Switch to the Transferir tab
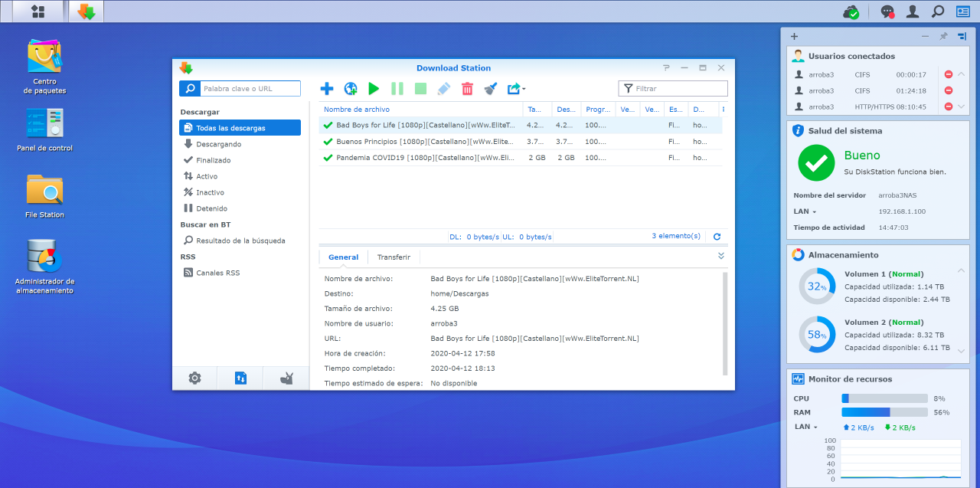This screenshot has height=488, width=980. click(x=394, y=257)
